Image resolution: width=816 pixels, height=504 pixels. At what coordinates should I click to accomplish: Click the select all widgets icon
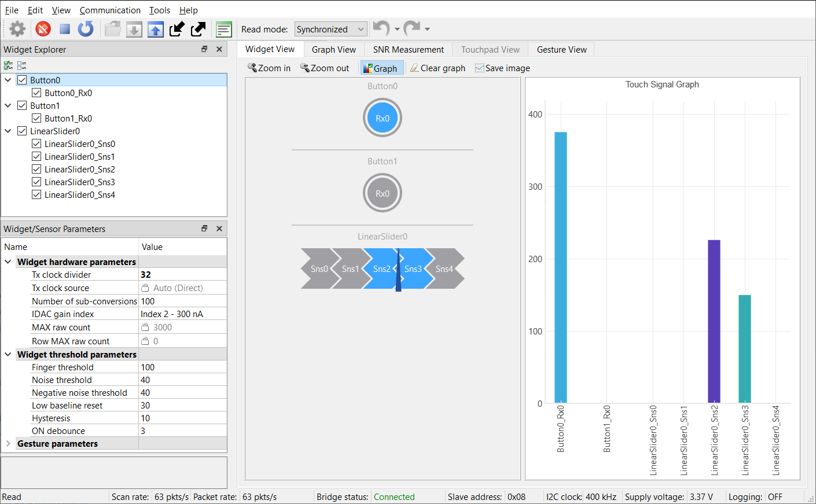8,65
